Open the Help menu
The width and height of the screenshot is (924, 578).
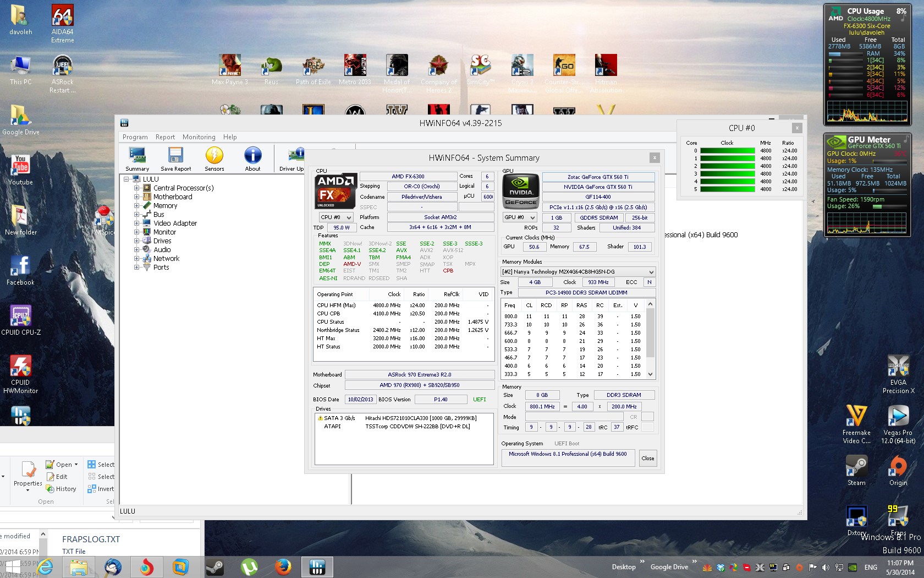click(230, 137)
